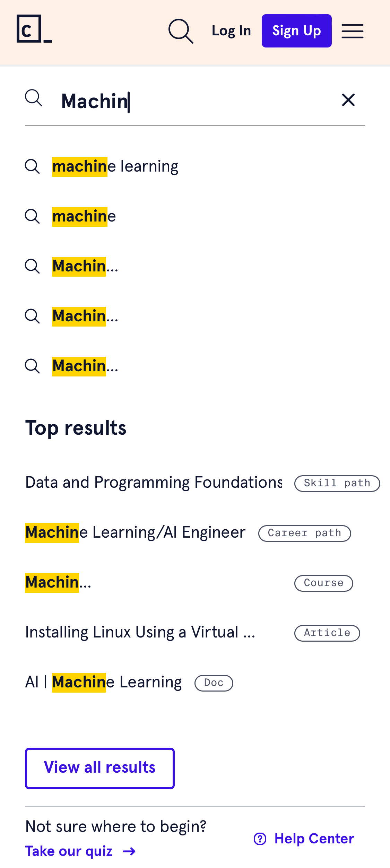390x868 pixels.
Task: Click the Help Center question mark icon
Action: [260, 839]
